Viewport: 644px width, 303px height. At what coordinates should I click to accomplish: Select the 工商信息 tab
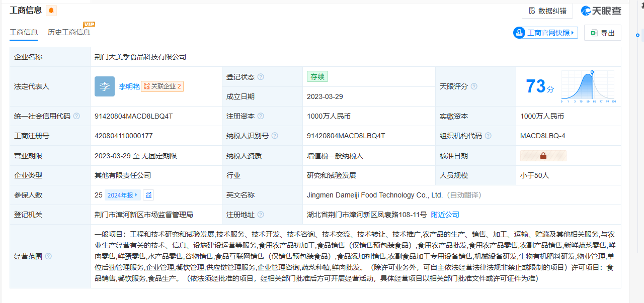pos(24,32)
